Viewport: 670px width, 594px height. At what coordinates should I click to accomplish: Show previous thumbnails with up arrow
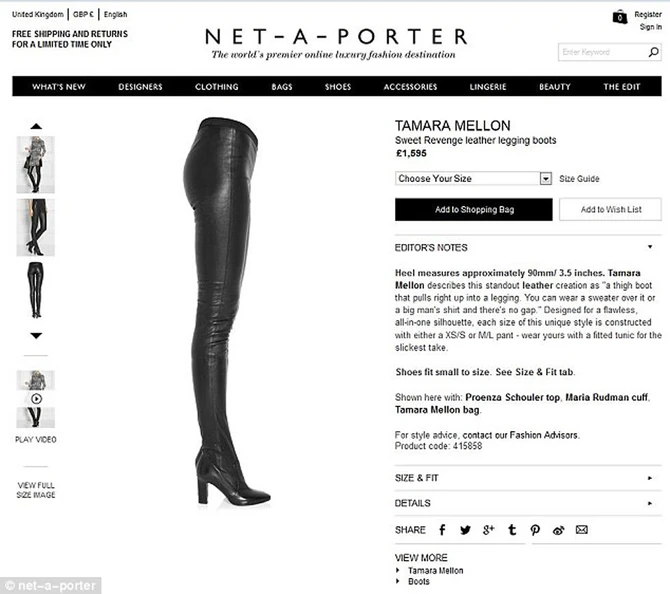tap(36, 126)
